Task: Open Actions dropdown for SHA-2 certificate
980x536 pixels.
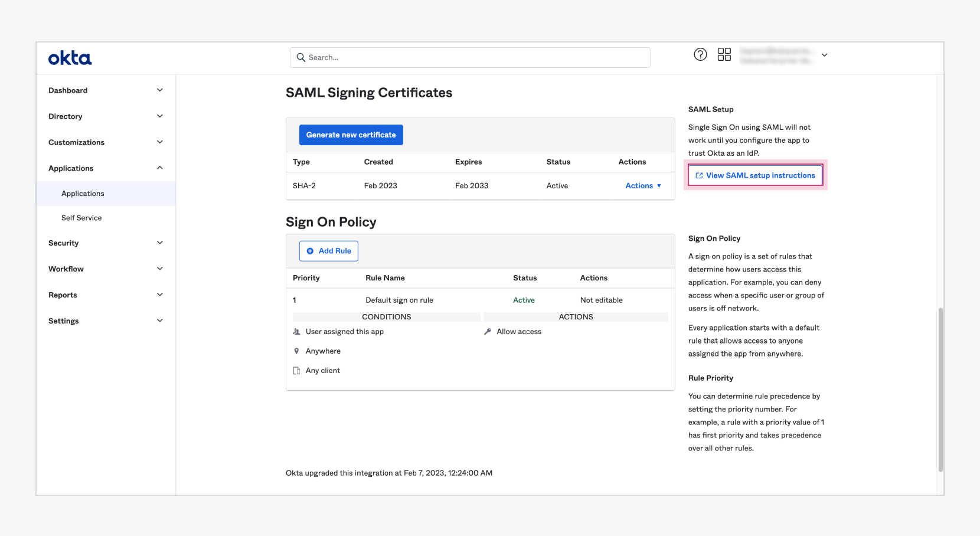Action: click(x=643, y=185)
